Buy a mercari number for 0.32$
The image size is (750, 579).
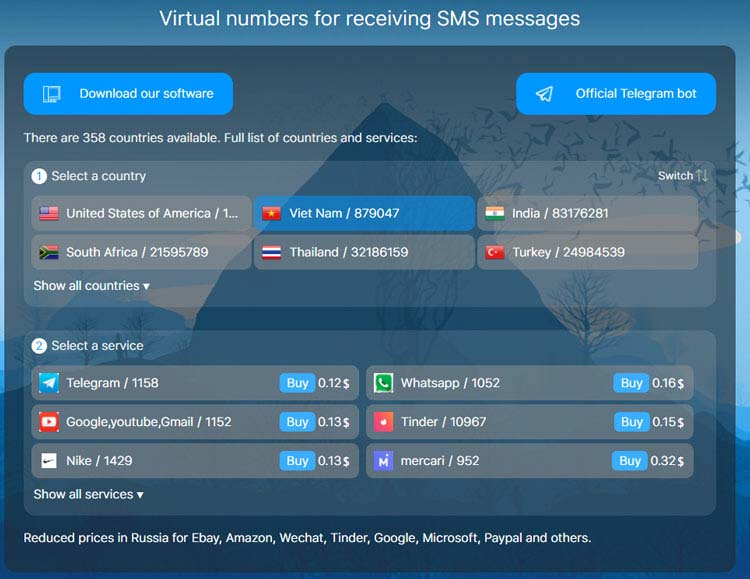pyautogui.click(x=630, y=461)
